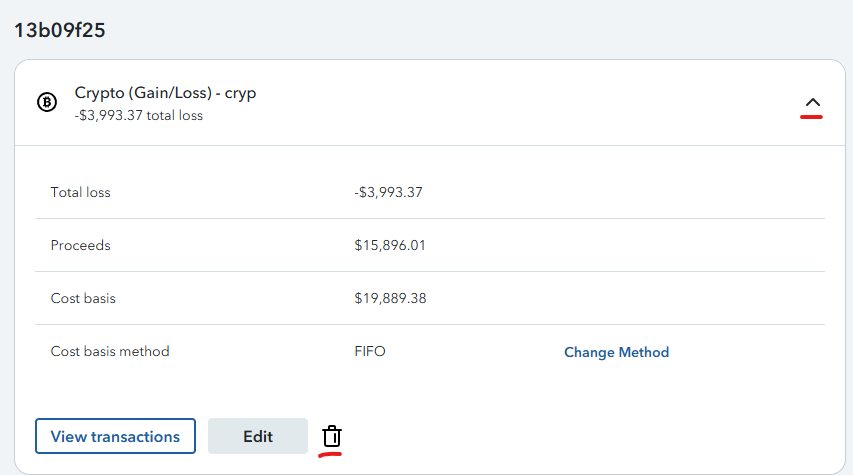853x475 pixels.
Task: Click the Edit button
Action: [258, 436]
